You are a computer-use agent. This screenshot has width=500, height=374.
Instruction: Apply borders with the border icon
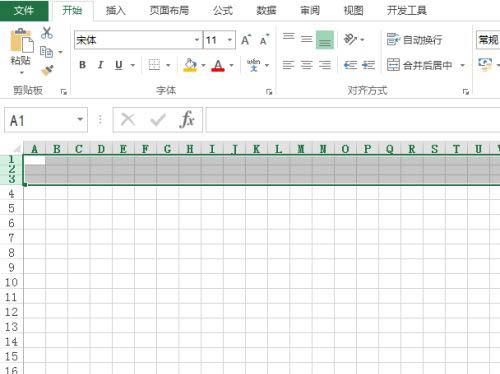coord(154,65)
